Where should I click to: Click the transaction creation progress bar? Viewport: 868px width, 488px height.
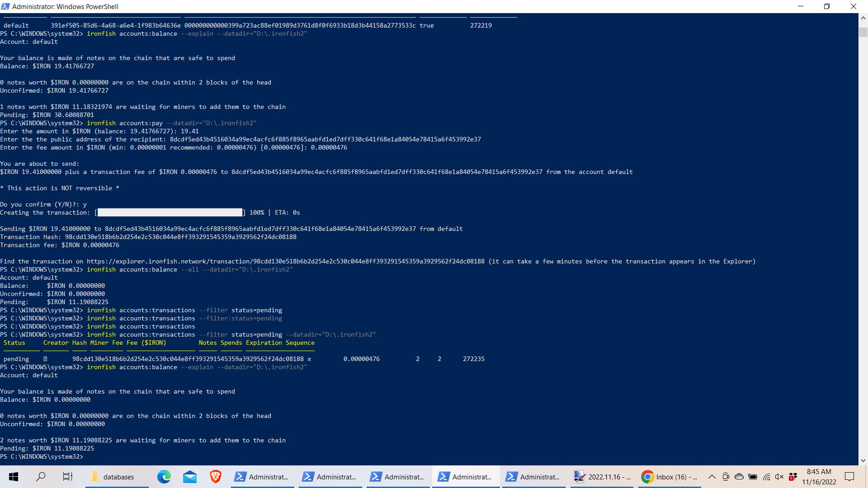[x=170, y=212]
